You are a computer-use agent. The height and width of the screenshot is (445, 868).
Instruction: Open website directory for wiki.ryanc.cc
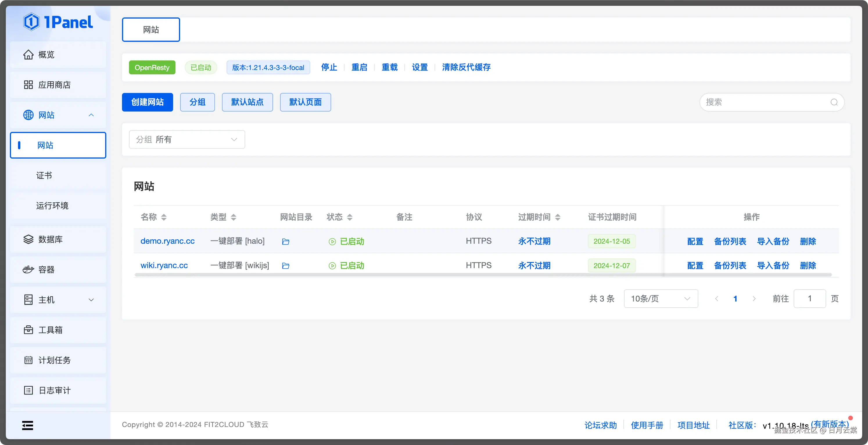click(285, 266)
